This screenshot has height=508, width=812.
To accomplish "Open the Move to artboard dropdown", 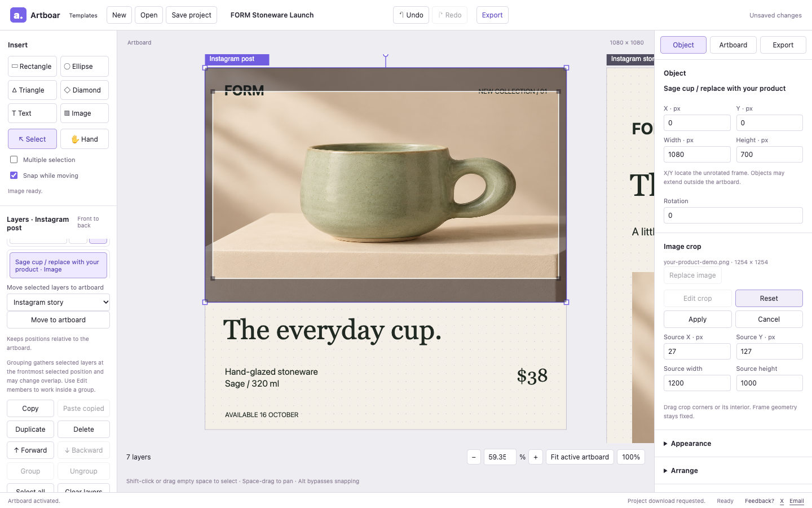I will tap(58, 303).
